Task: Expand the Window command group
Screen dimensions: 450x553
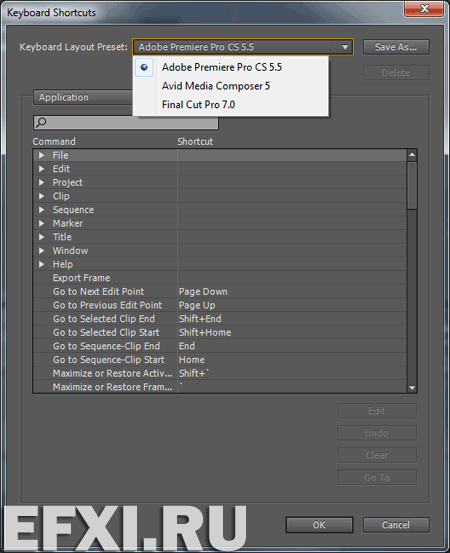Action: (42, 251)
